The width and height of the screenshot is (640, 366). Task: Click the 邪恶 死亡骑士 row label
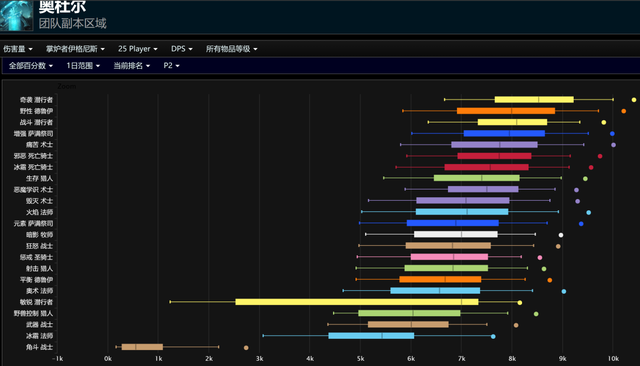pos(33,156)
